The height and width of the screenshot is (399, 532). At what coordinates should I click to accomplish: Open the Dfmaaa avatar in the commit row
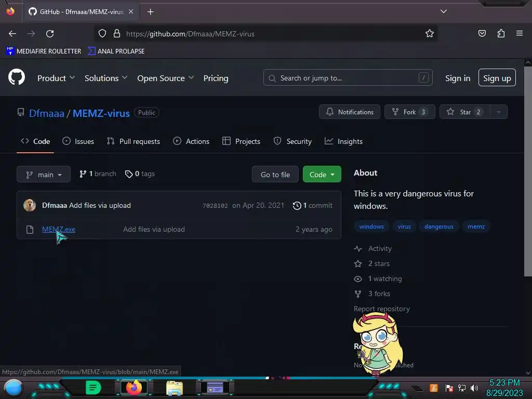pos(30,205)
